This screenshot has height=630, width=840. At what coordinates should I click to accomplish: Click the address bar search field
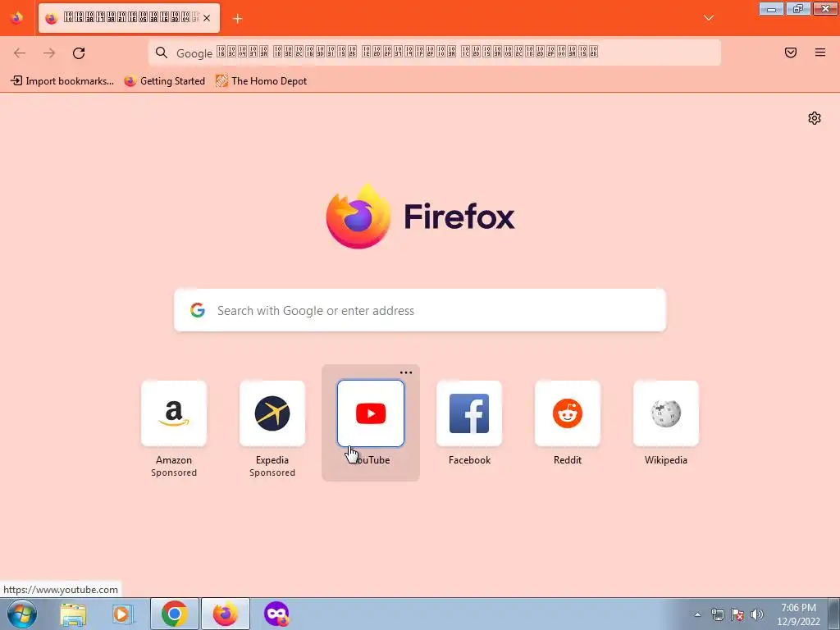click(435, 52)
